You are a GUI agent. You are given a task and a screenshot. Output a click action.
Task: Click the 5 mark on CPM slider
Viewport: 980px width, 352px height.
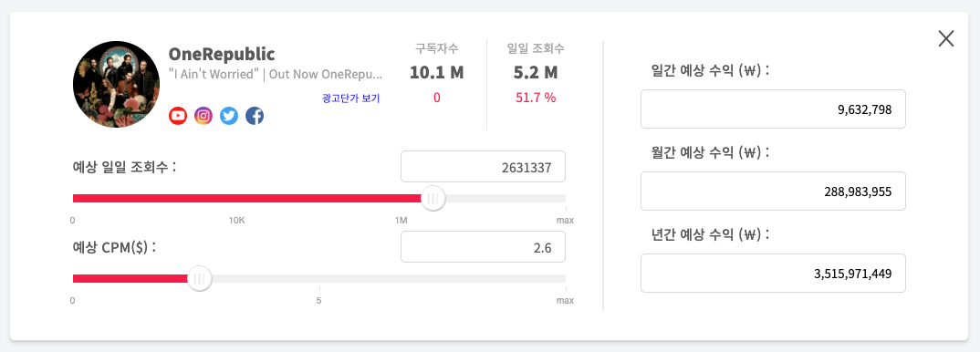pos(318,301)
